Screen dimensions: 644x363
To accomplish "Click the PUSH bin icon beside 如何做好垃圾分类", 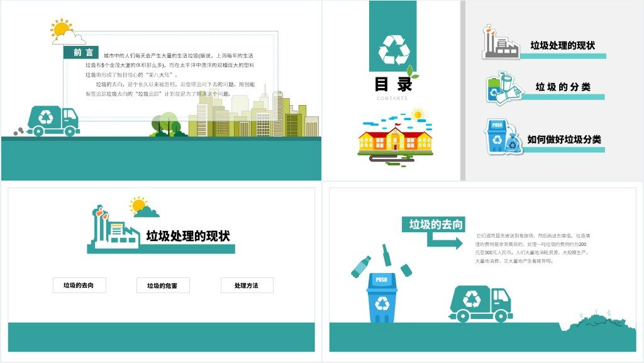I will click(502, 137).
